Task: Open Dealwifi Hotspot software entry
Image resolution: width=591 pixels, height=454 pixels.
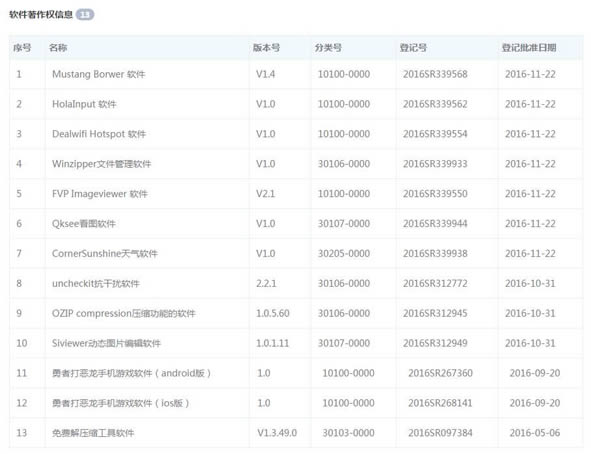Action: pyautogui.click(x=99, y=134)
